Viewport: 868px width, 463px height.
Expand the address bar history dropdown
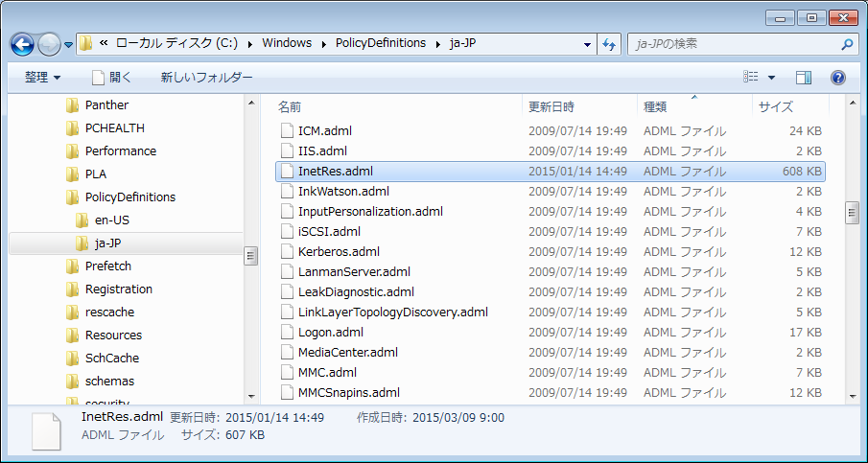tap(587, 44)
